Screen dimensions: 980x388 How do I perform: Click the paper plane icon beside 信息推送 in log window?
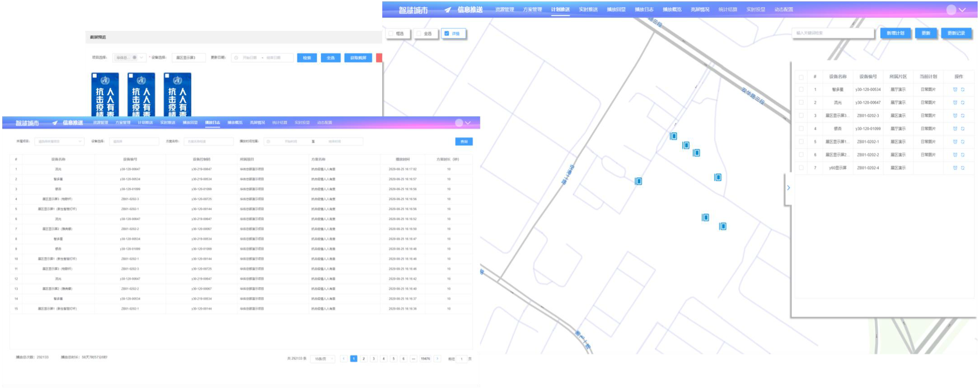tap(55, 123)
